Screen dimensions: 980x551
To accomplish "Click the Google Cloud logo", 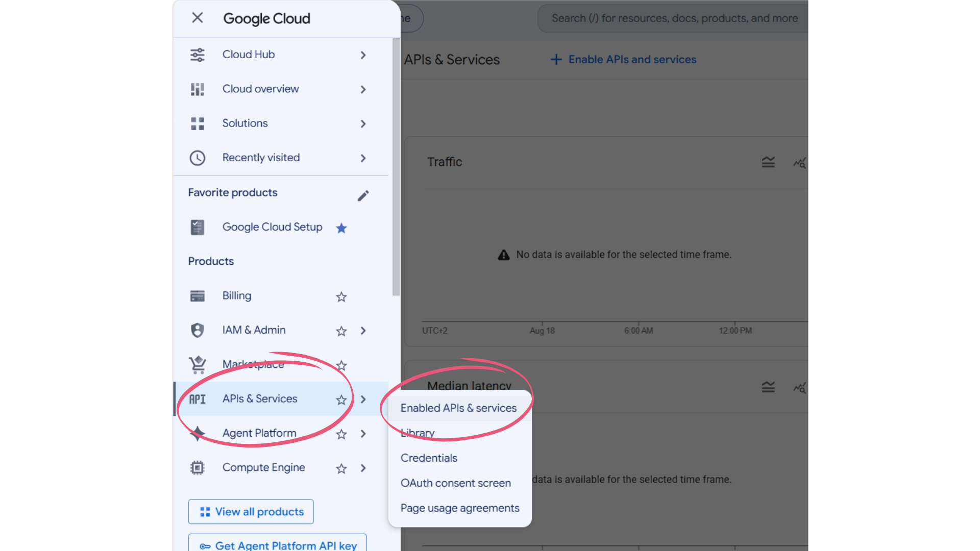I will click(266, 19).
